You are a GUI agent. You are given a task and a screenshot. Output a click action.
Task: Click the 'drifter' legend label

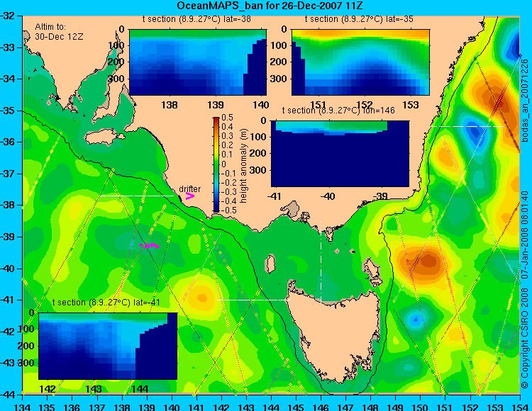pos(189,188)
